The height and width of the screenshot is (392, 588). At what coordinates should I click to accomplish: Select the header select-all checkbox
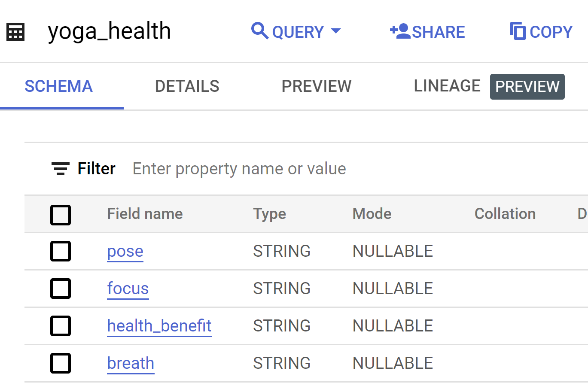pyautogui.click(x=61, y=215)
